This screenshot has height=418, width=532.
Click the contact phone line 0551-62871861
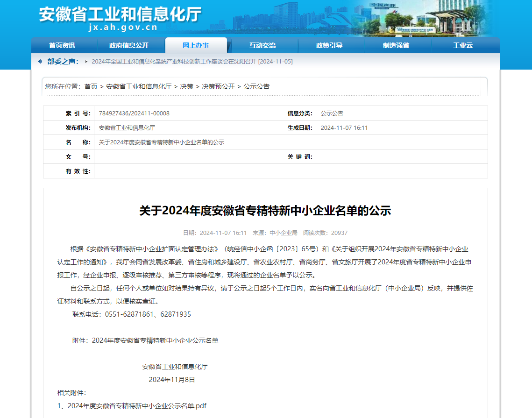pyautogui.click(x=132, y=314)
